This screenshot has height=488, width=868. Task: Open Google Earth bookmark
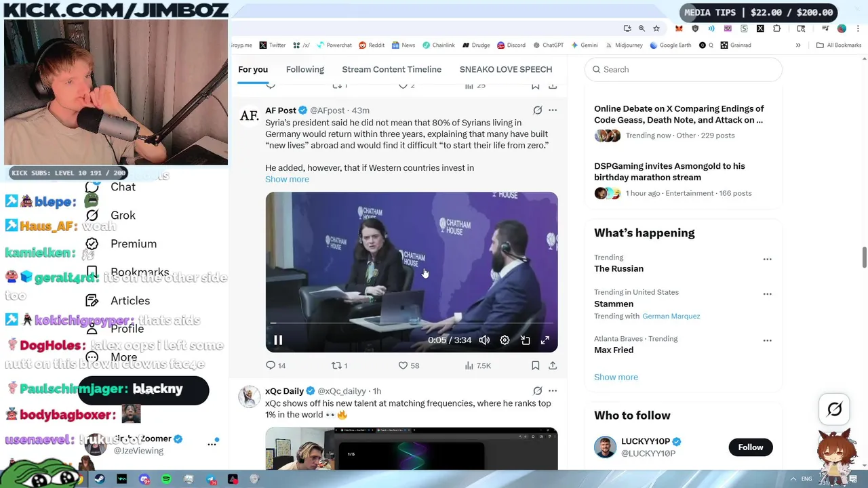point(670,45)
